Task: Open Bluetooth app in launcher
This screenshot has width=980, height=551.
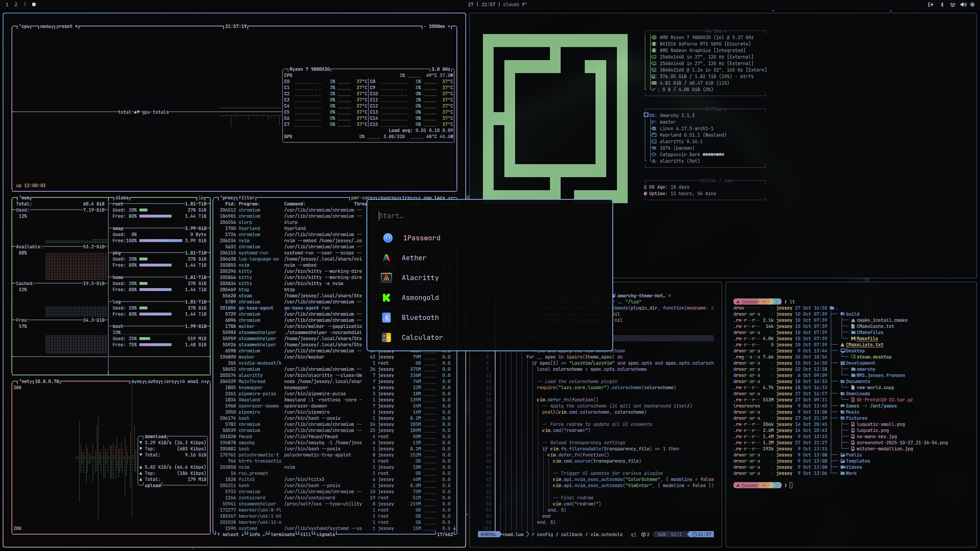Action: pos(420,318)
